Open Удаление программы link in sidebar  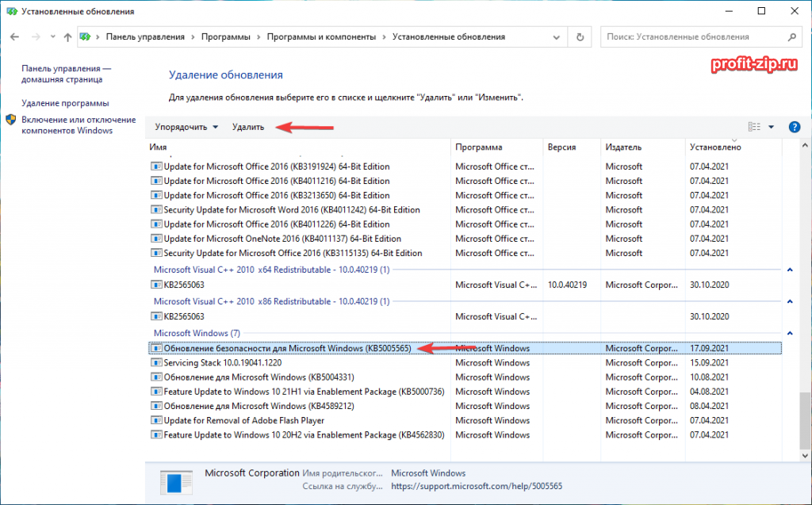pos(65,103)
